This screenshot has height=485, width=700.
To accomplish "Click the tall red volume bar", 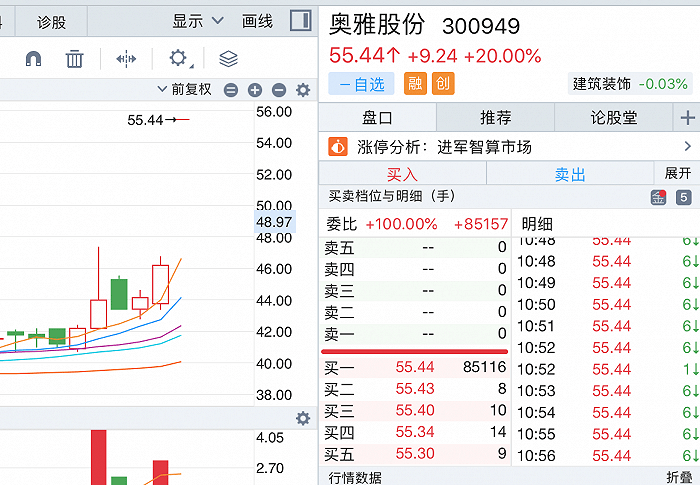I will (99, 457).
